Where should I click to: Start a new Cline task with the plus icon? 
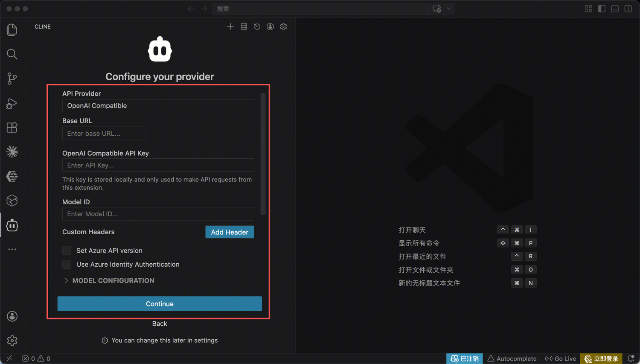coord(230,26)
